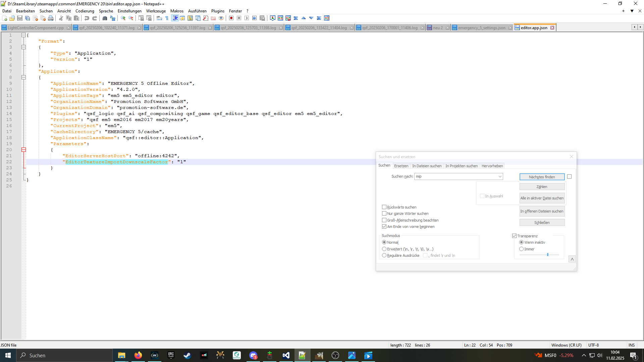Enable the Rückwärts suchen checkbox
This screenshot has height=362, width=644.
click(x=384, y=207)
